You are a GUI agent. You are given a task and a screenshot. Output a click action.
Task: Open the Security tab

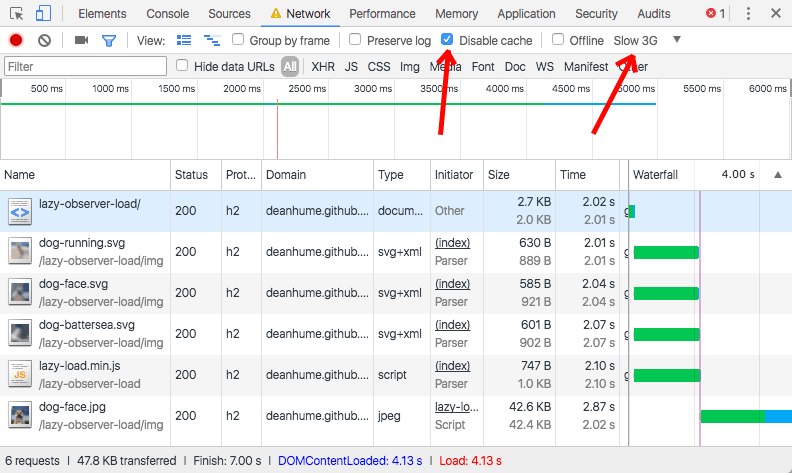[x=597, y=14]
